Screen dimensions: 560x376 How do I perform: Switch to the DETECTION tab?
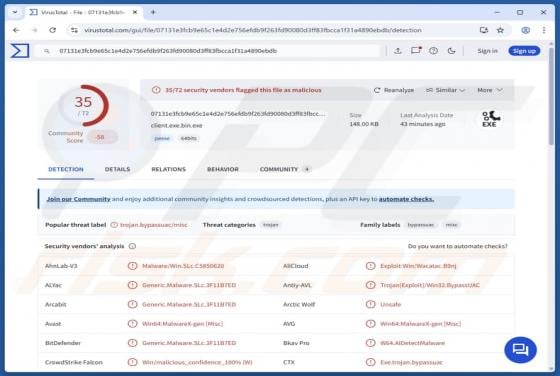tap(66, 169)
